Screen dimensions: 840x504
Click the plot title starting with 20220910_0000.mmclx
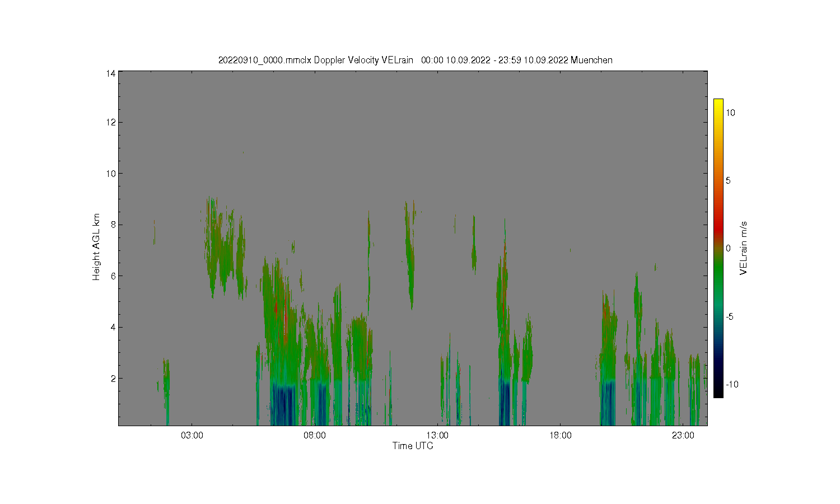coord(415,60)
